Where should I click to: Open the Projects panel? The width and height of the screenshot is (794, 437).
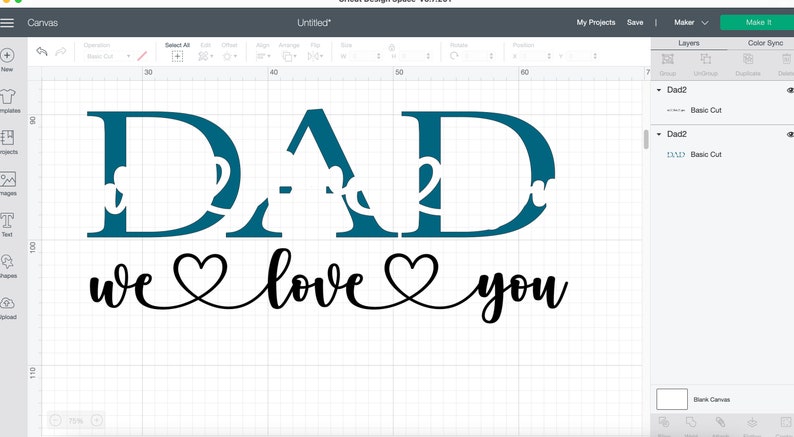click(x=8, y=142)
